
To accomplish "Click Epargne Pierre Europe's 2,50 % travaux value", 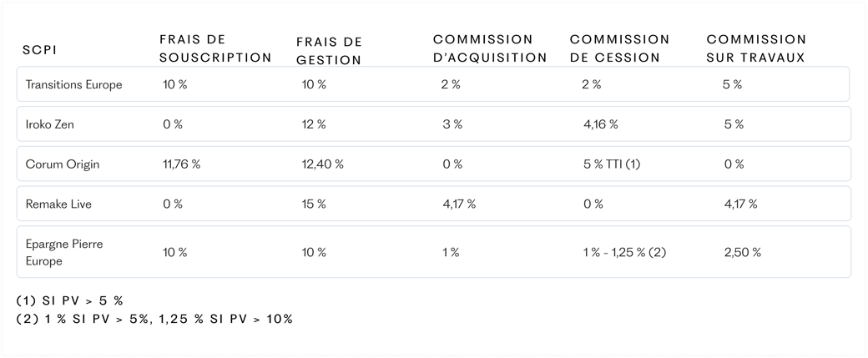I will 742,252.
